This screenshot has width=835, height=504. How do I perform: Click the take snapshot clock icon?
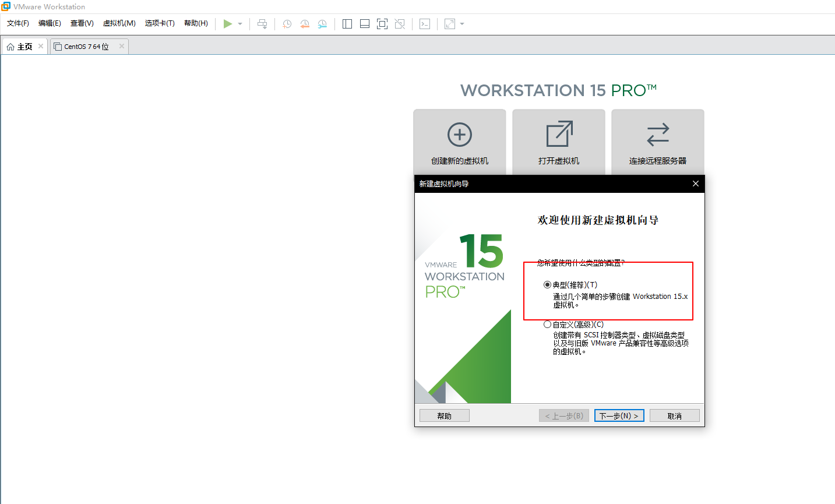pos(287,24)
